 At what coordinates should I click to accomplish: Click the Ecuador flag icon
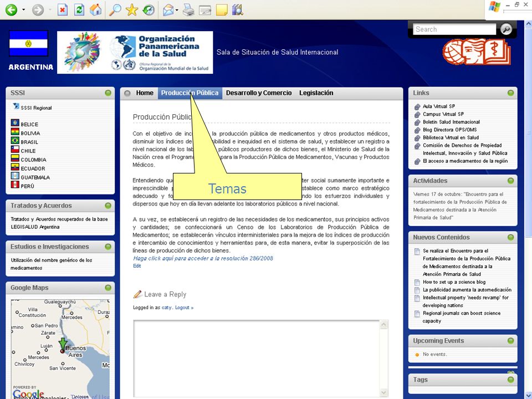tap(15, 167)
